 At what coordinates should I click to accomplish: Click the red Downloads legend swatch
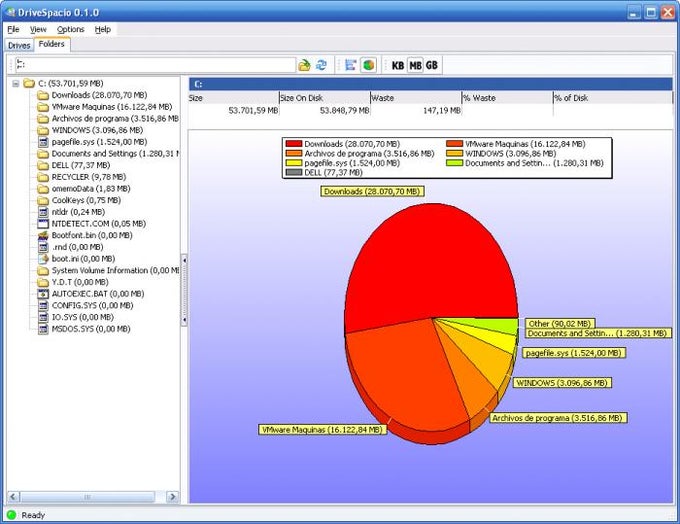tap(294, 144)
